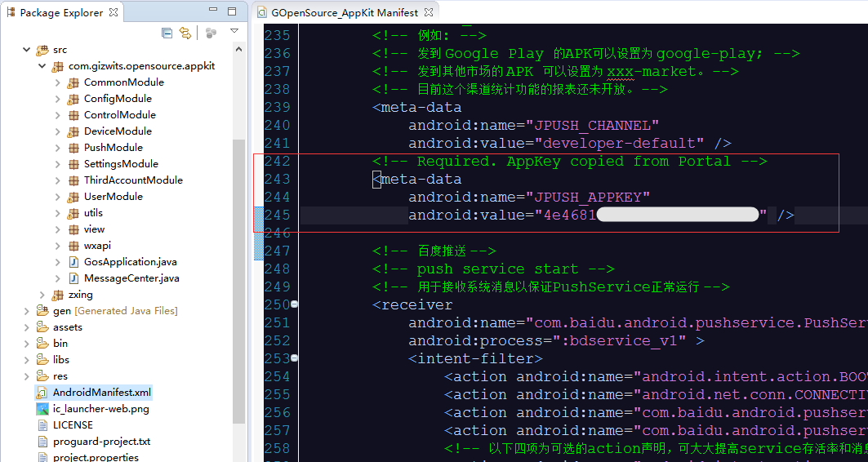Maximize the Package Explorer panel

click(x=232, y=12)
